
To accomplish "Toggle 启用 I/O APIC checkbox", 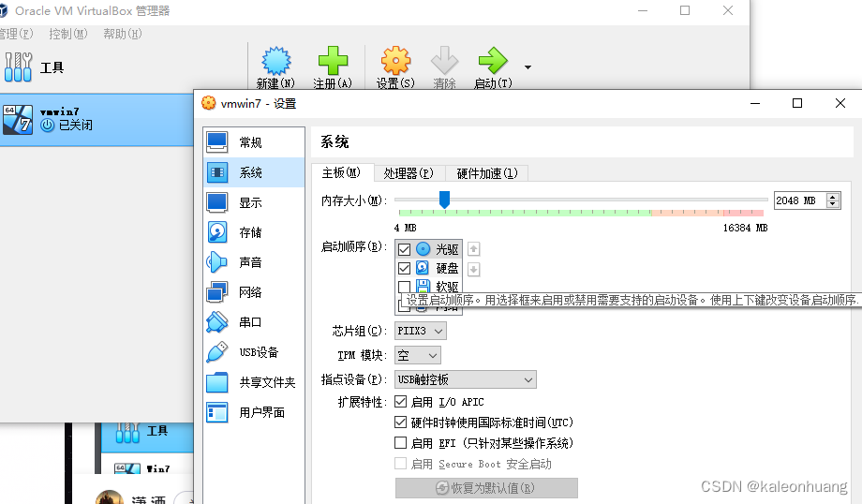I will pyautogui.click(x=401, y=402).
